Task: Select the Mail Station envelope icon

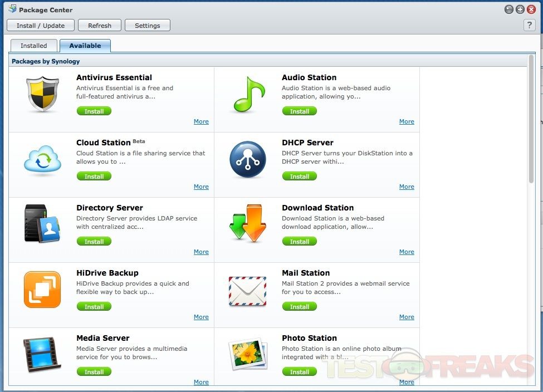Action: pyautogui.click(x=248, y=291)
